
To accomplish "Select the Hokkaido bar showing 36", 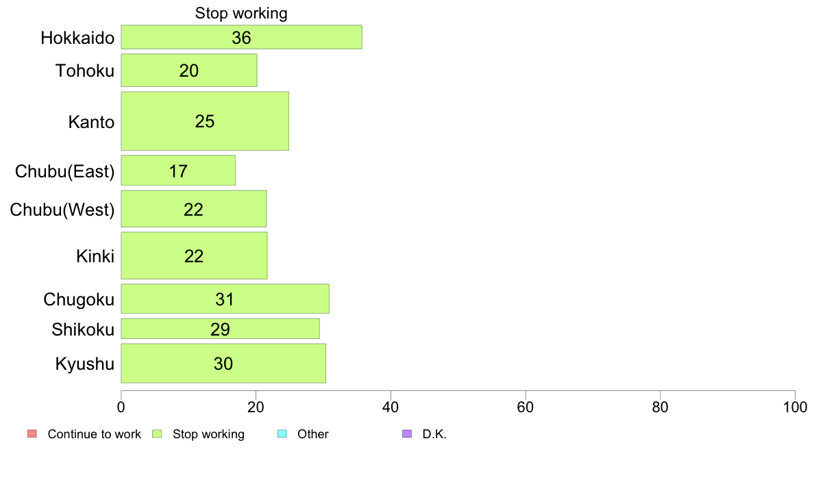I will (241, 38).
